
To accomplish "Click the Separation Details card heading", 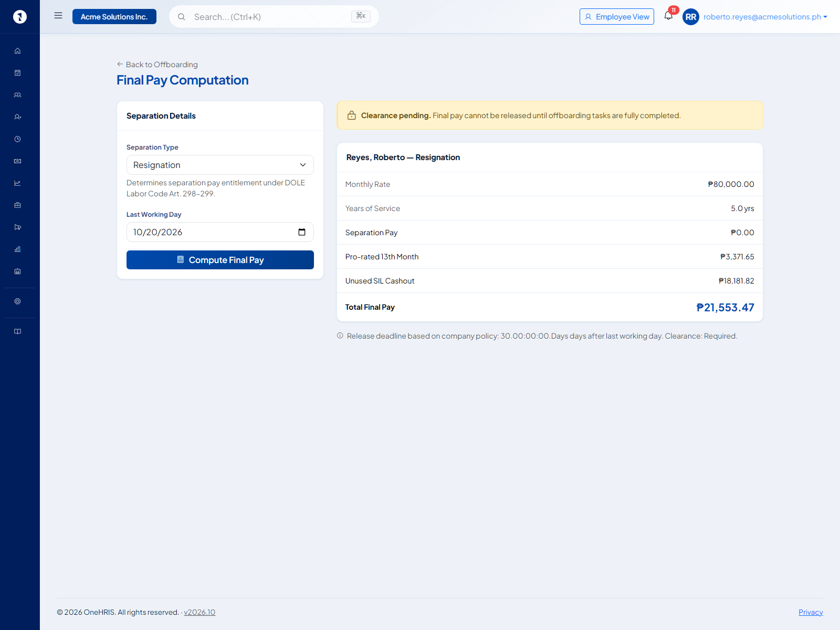I will (x=161, y=116).
